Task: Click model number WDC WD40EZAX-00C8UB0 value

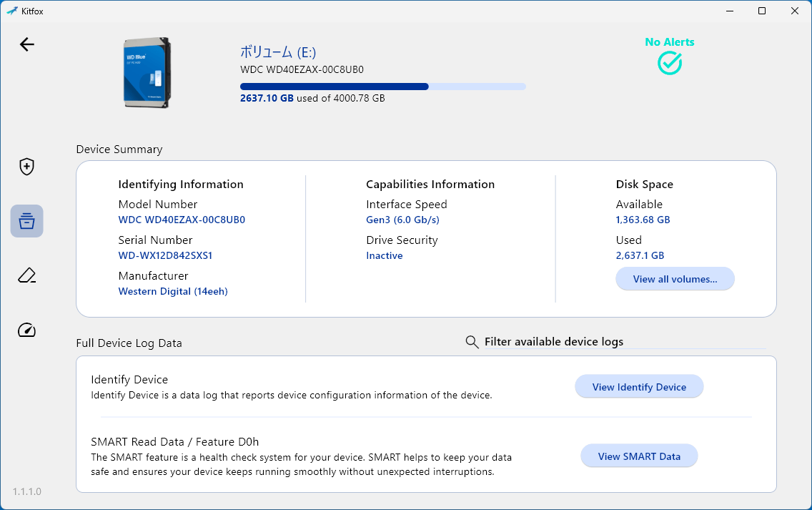Action: (182, 220)
